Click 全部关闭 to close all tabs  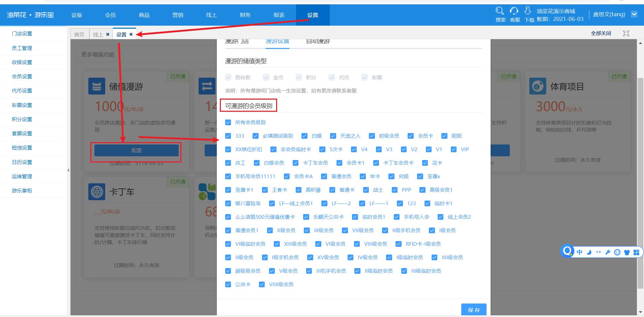601,33
